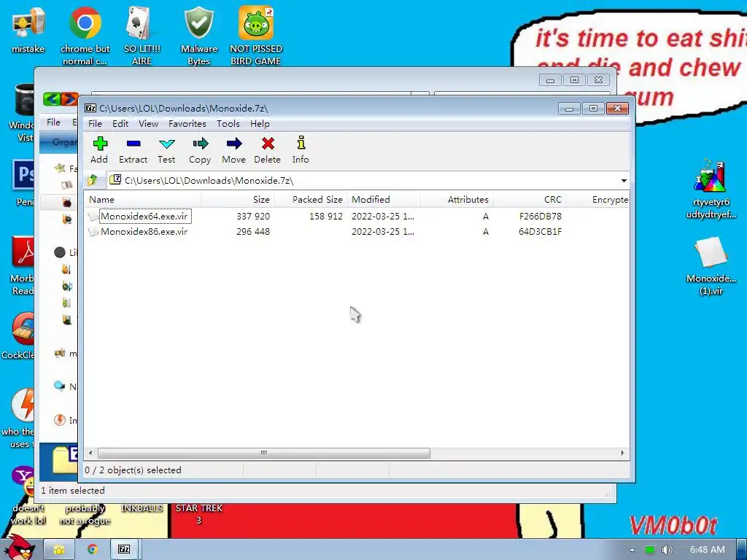Click the volume speaker tray icon
Image resolution: width=747 pixels, height=560 pixels.
click(667, 550)
